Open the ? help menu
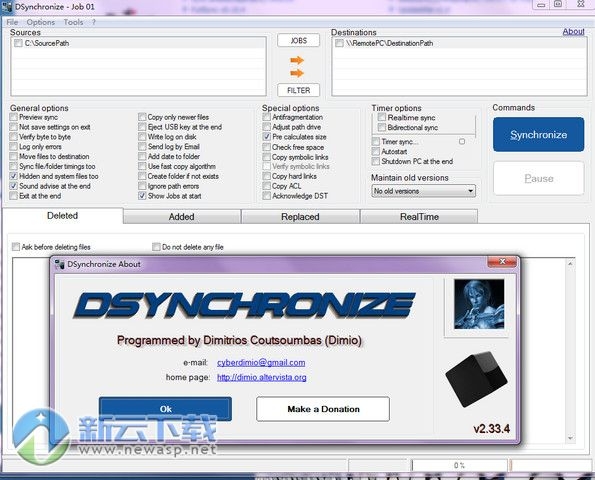The height and width of the screenshot is (480, 595). point(94,22)
